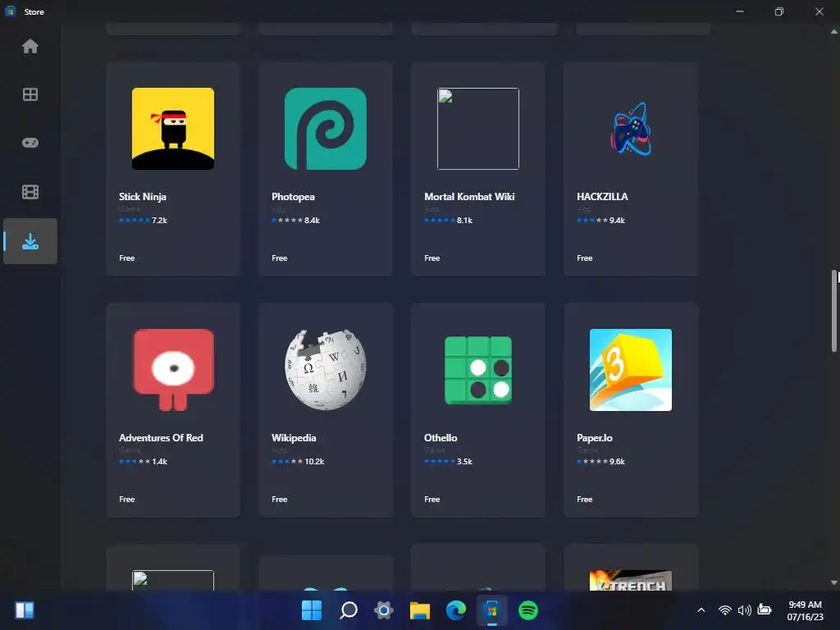The height and width of the screenshot is (630, 840).
Task: Click the vertical scrollbar thumb
Action: pyautogui.click(x=834, y=311)
